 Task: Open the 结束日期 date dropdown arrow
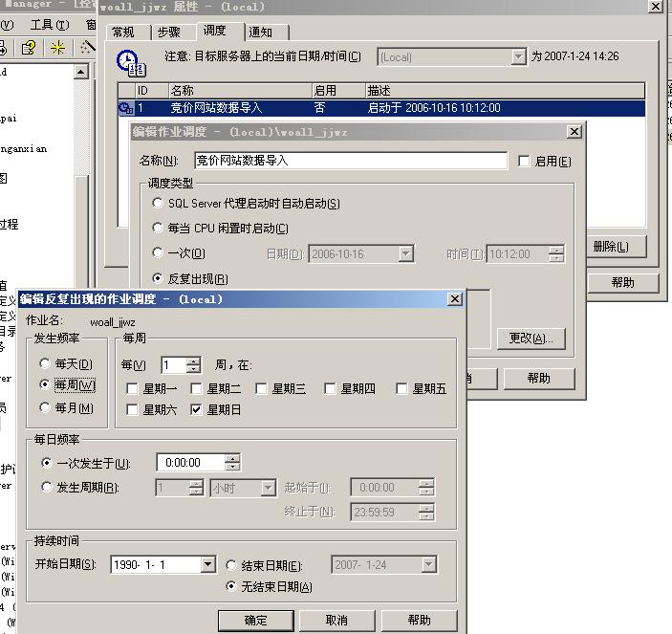428,564
